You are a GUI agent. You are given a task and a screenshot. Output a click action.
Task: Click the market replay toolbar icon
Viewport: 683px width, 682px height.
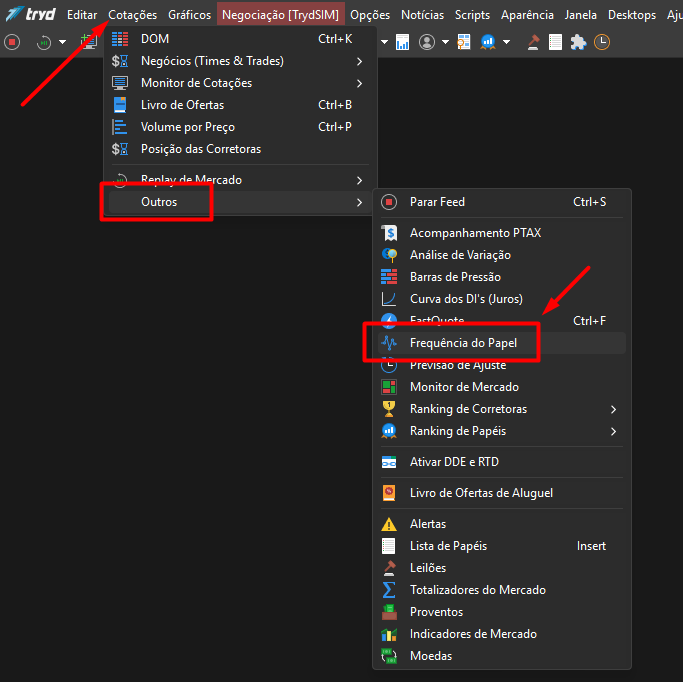(44, 42)
